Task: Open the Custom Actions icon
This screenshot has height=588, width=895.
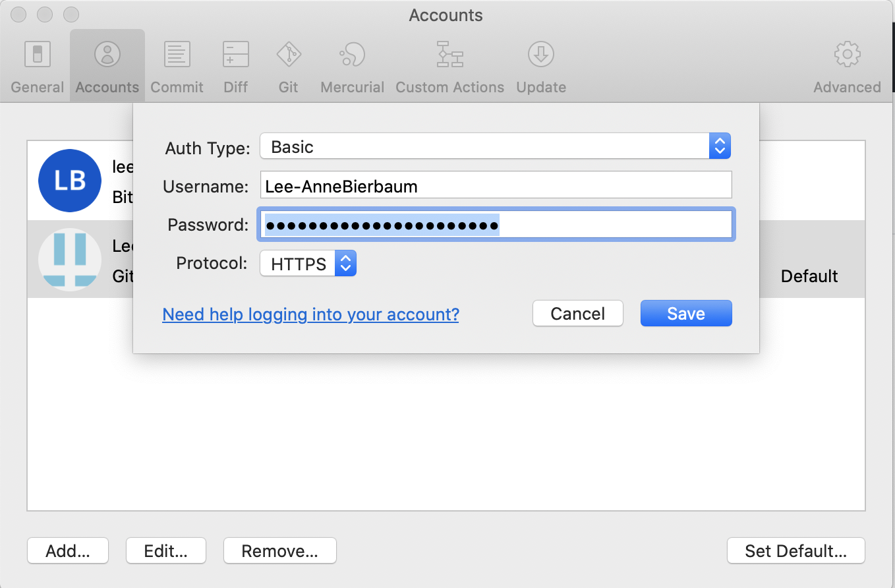Action: [x=450, y=54]
